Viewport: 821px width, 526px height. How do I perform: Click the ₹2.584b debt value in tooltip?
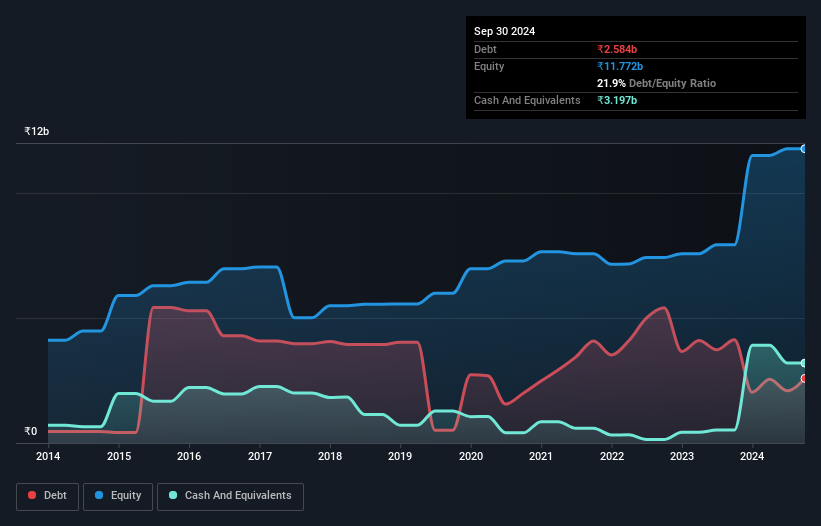tap(617, 49)
